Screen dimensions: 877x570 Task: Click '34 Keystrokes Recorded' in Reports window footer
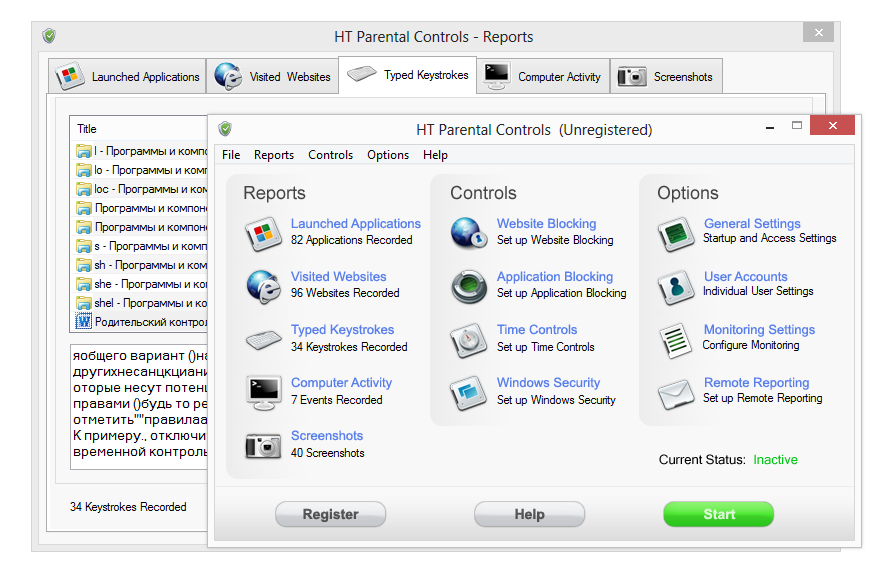click(128, 507)
